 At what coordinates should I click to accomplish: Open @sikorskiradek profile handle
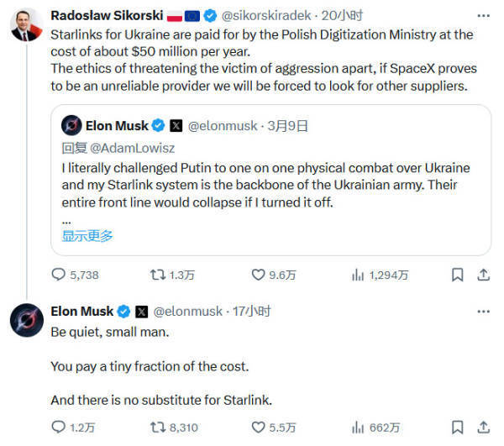click(x=266, y=16)
